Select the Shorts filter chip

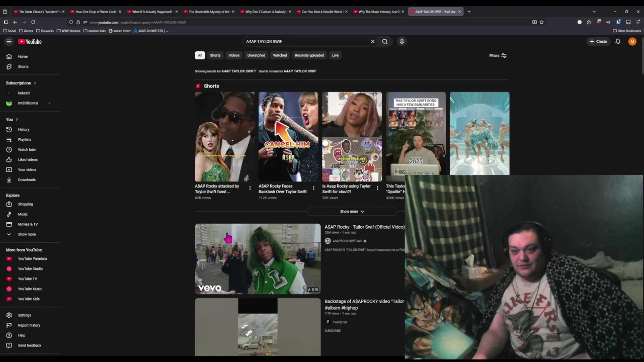click(215, 55)
